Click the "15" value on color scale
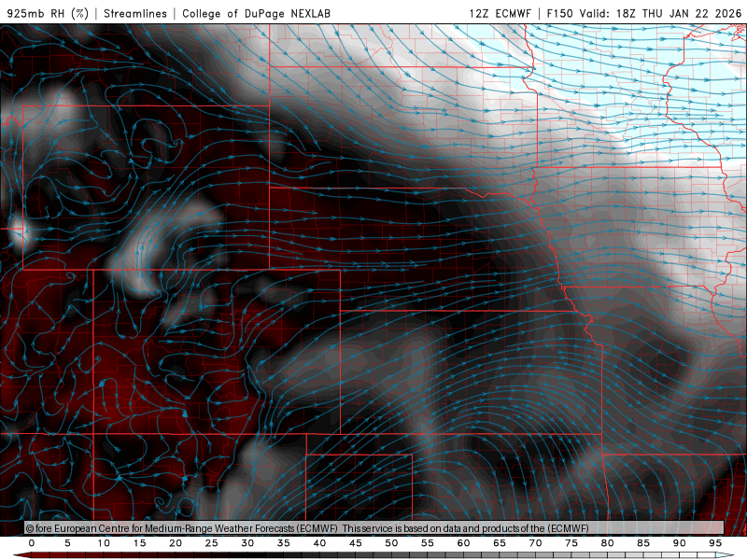Viewport: 747px width, 560px height. pos(139,543)
